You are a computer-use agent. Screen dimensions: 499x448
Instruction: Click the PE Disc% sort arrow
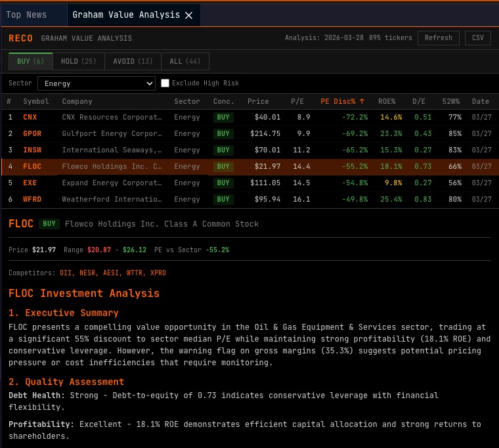coord(362,102)
